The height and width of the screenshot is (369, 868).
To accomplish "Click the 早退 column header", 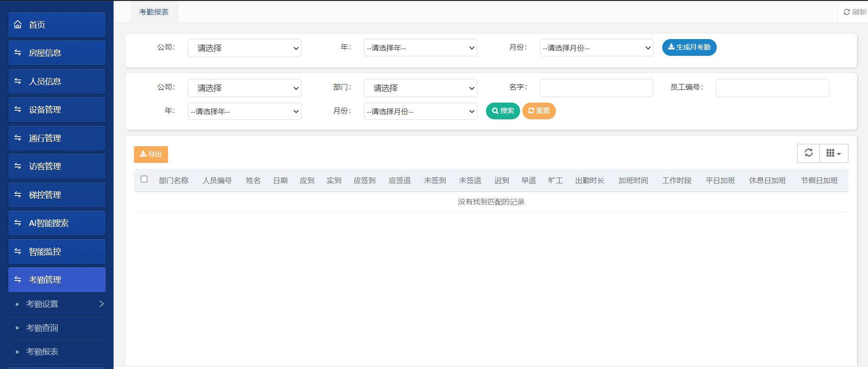I will (528, 181).
